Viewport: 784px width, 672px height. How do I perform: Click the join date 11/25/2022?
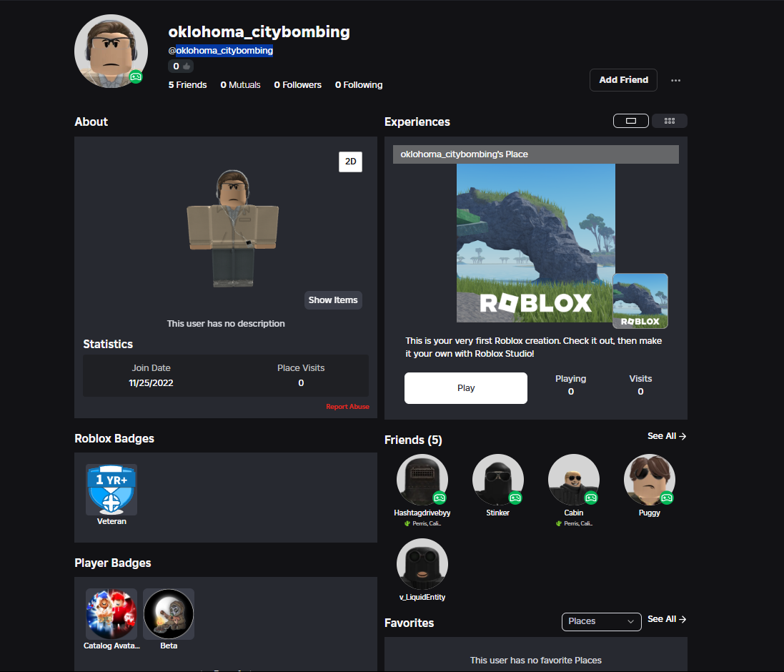click(151, 383)
